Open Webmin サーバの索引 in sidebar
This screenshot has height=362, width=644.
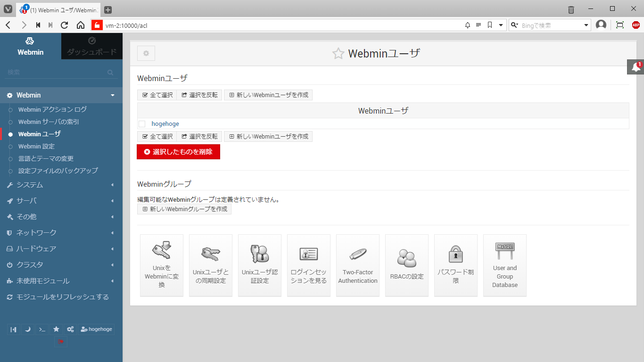(x=49, y=122)
